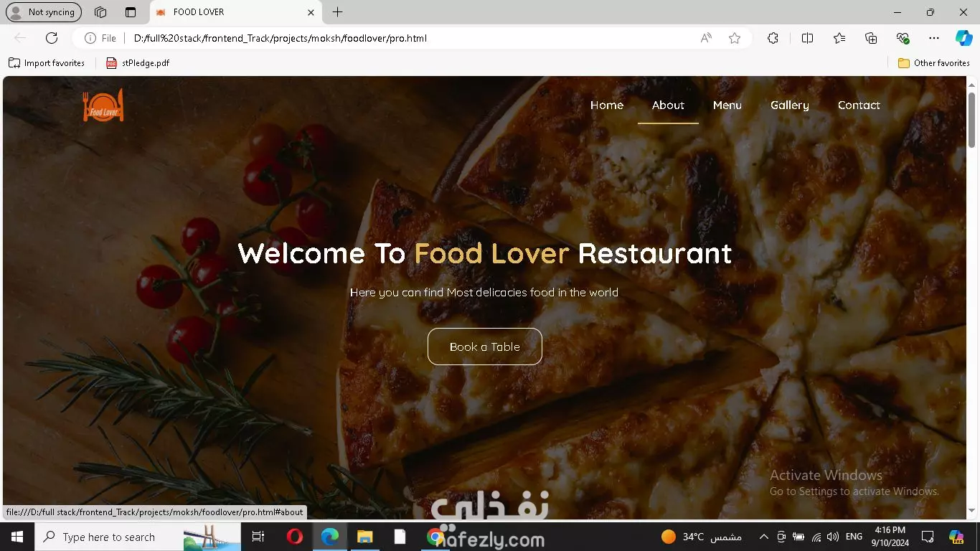Open the tab actions menu icon
The height and width of the screenshot is (551, 980).
[130, 12]
